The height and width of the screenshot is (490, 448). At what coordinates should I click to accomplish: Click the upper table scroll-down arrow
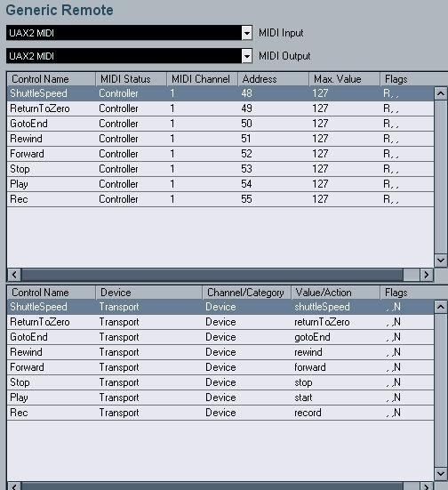click(x=441, y=260)
